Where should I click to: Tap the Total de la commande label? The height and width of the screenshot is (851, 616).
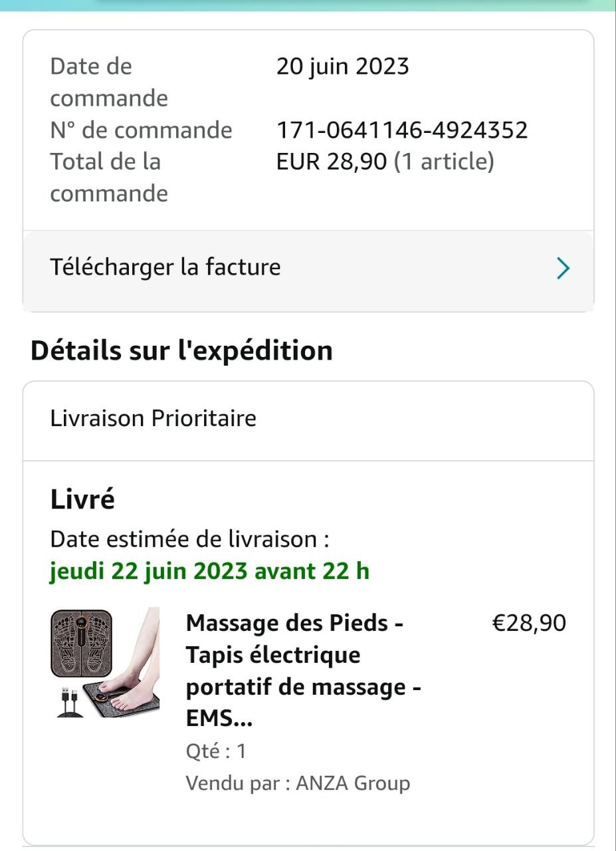[x=108, y=178]
